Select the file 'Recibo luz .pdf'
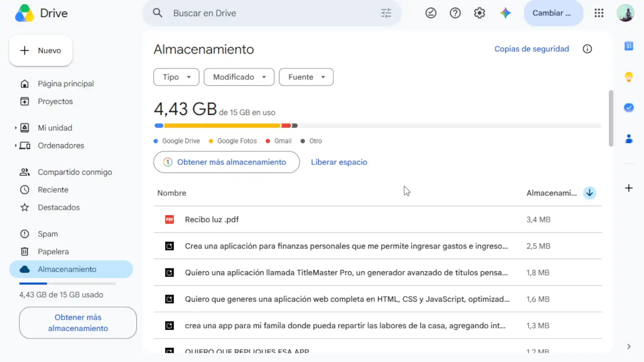The image size is (644, 362). click(x=378, y=220)
